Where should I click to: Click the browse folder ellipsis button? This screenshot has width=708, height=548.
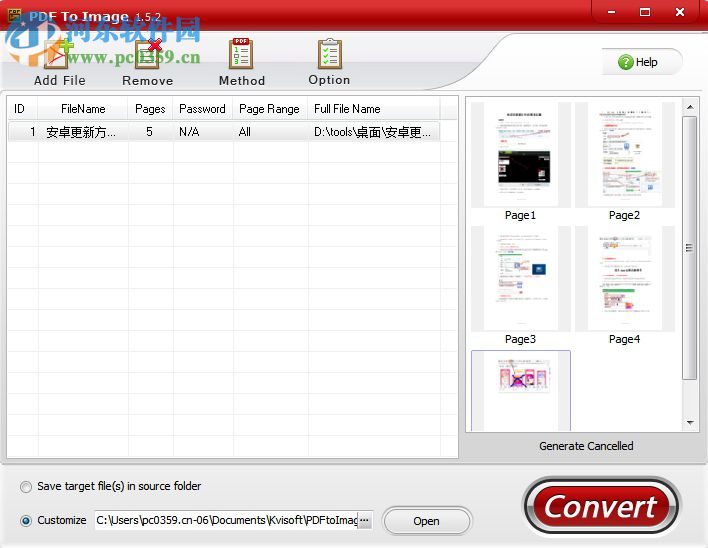coord(364,520)
